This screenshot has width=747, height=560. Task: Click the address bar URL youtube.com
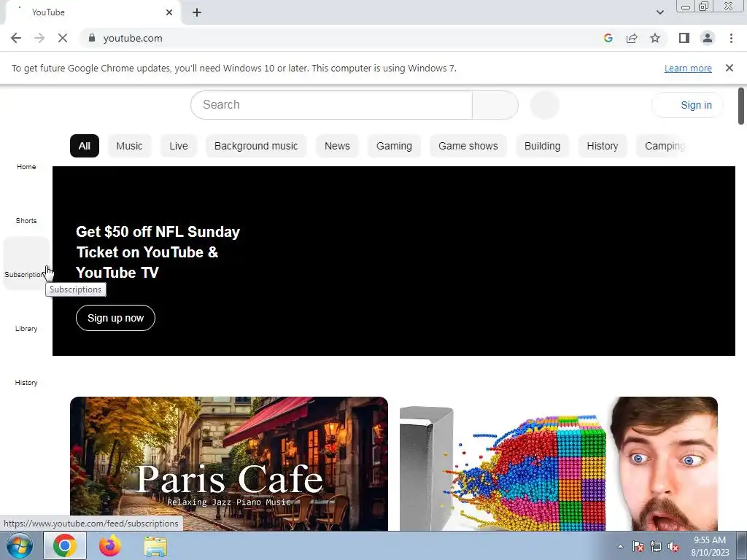(133, 38)
